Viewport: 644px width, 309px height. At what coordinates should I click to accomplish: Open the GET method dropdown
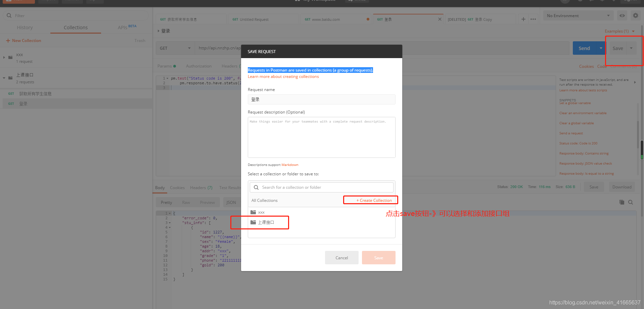coord(175,48)
